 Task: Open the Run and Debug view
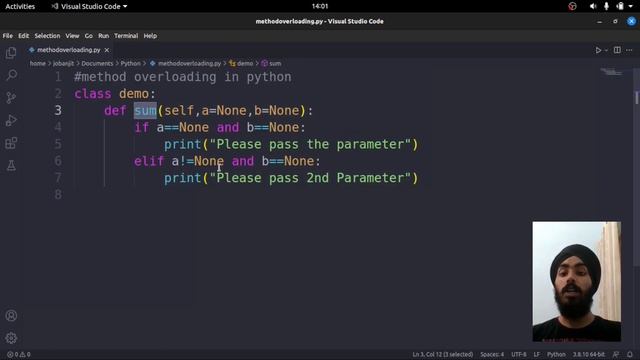(11, 120)
